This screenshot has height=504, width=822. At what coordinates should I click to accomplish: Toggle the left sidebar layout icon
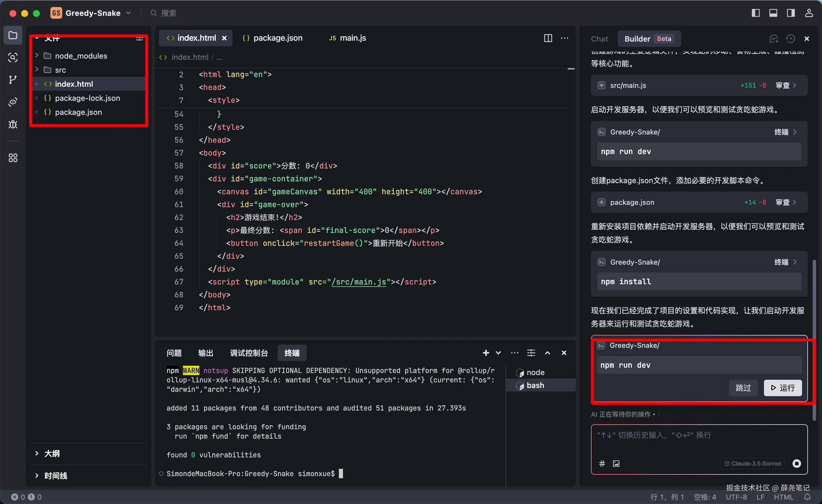click(x=756, y=13)
